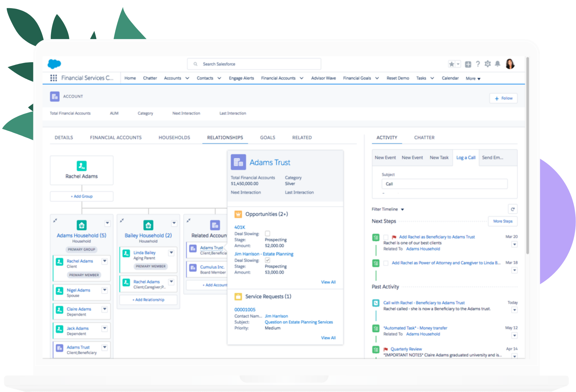Open Engage Alerts navigation item
Viewport: 576px width, 392px height.
242,78
